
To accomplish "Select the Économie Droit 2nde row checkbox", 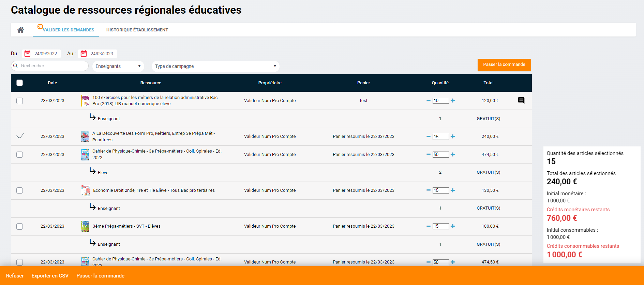I will click(x=20, y=190).
